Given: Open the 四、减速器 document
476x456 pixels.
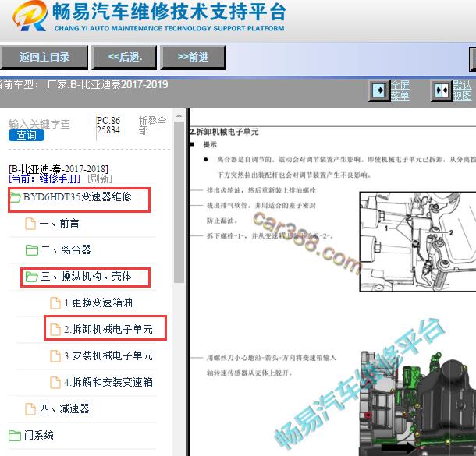Looking at the screenshot, I should 64,408.
